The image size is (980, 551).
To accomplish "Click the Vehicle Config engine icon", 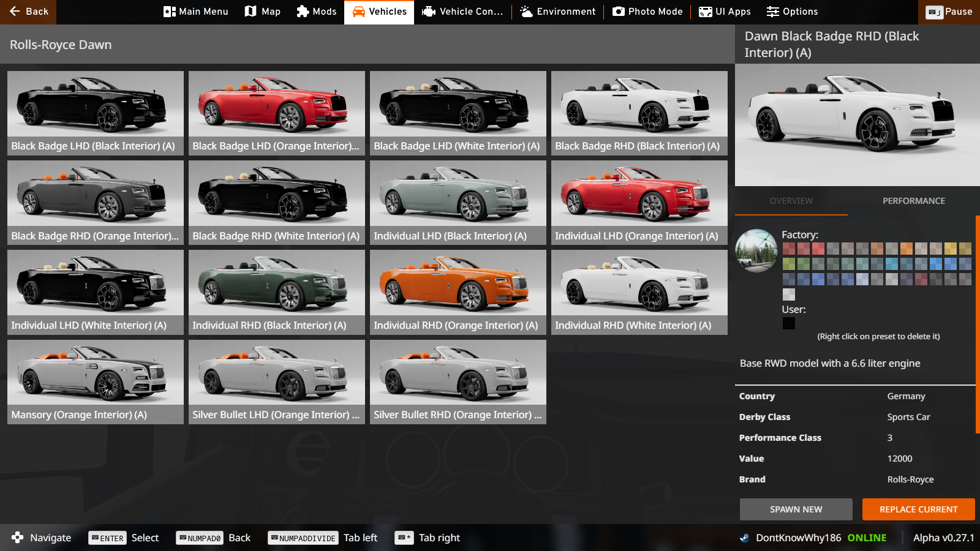I will click(x=429, y=12).
